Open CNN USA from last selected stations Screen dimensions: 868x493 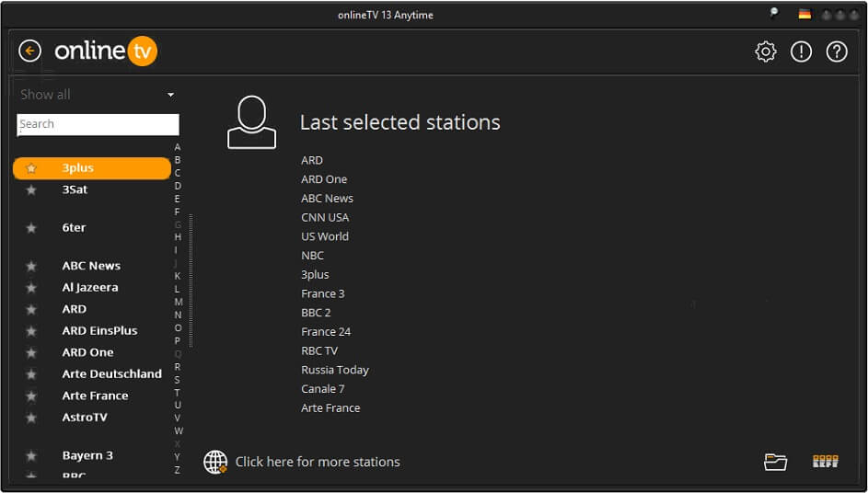point(325,218)
